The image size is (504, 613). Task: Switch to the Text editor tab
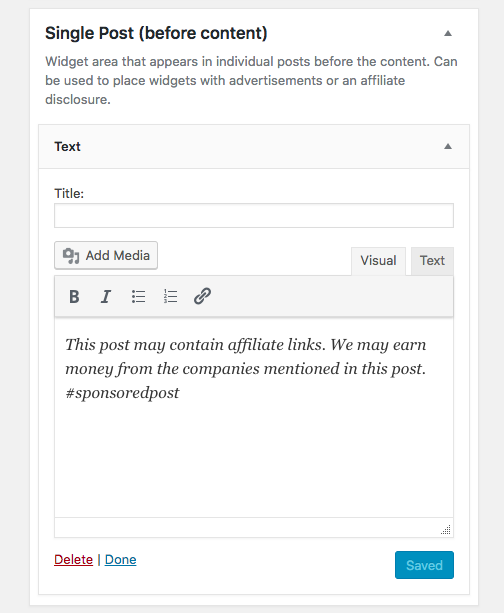432,261
